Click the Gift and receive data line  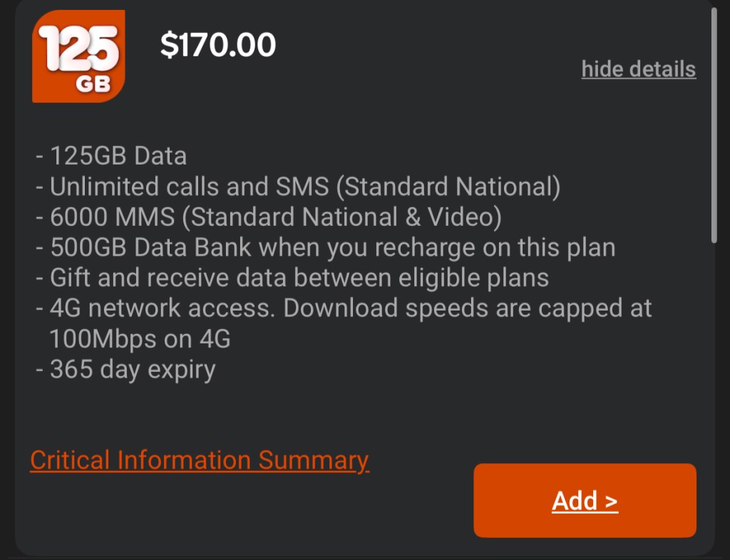click(x=299, y=277)
